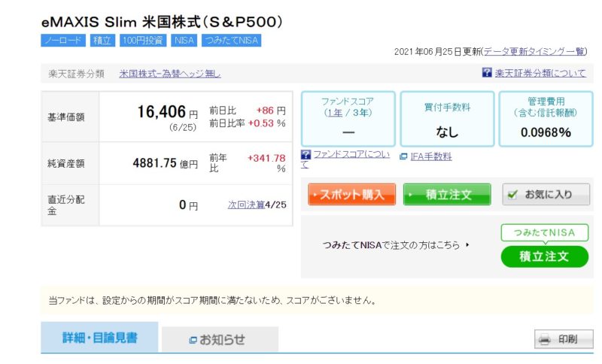Click the external window icon beside IFA手数料

coord(403,157)
